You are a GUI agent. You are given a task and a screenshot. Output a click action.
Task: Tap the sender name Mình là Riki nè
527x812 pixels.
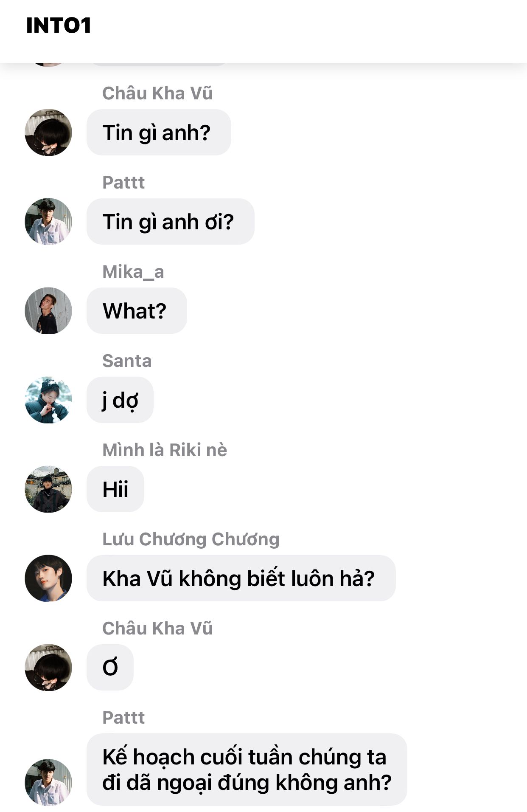(x=165, y=450)
